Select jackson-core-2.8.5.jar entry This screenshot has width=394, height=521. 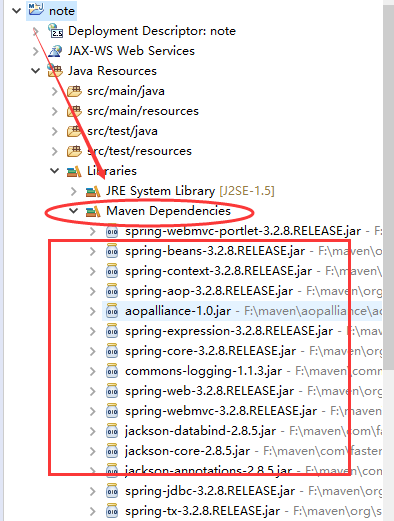pos(187,451)
